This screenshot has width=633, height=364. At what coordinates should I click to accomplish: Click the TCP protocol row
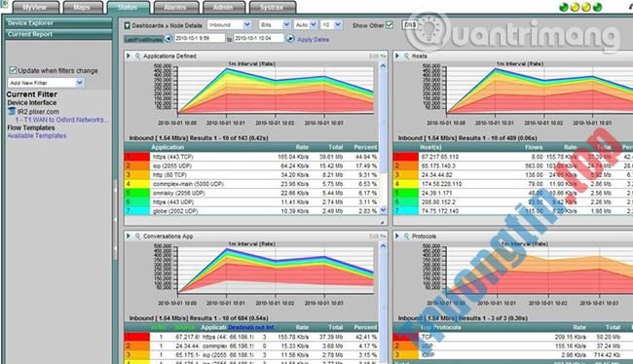click(512, 337)
